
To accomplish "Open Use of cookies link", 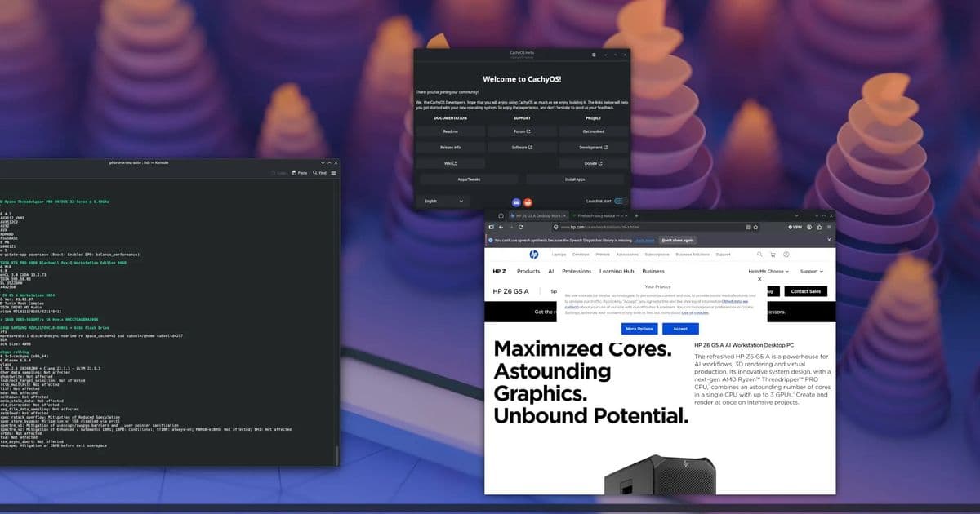I will coord(695,312).
